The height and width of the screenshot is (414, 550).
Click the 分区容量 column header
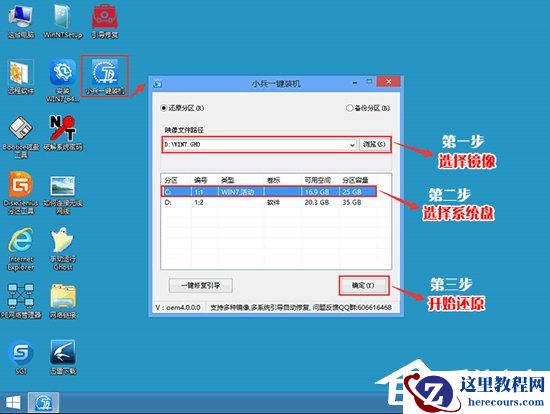[355, 180]
